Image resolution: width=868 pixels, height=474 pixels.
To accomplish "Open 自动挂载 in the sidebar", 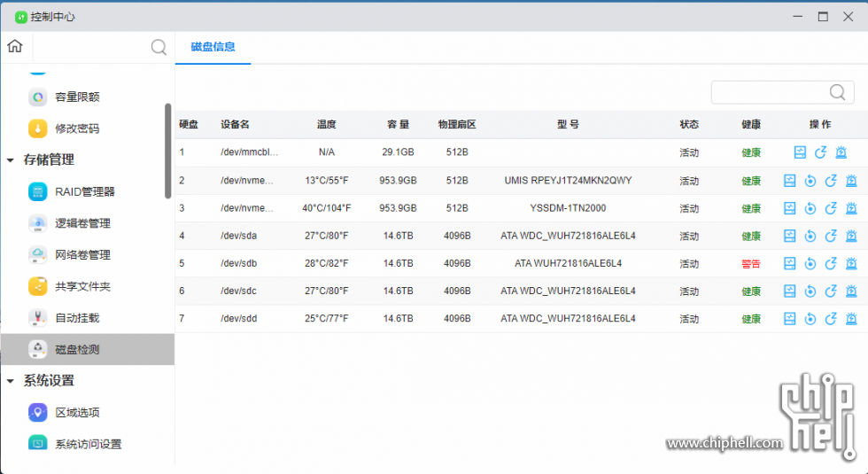I will (x=77, y=318).
